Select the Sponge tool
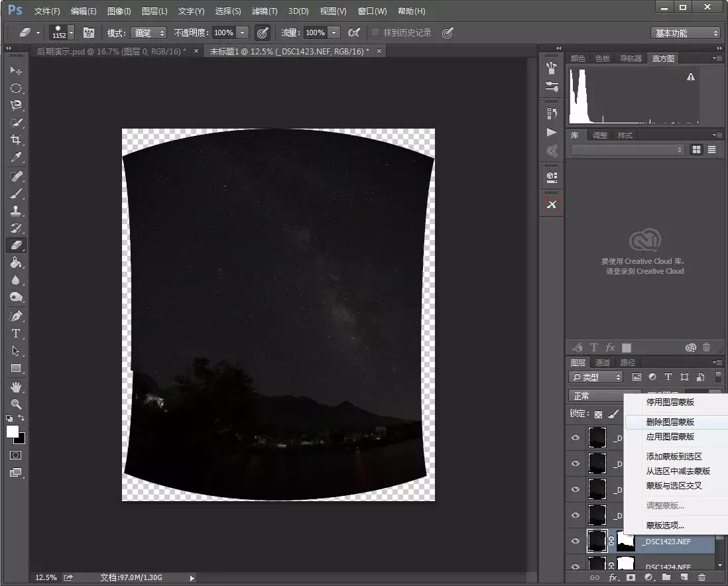Screen dimensions: 728x586 pyautogui.click(x=16, y=297)
